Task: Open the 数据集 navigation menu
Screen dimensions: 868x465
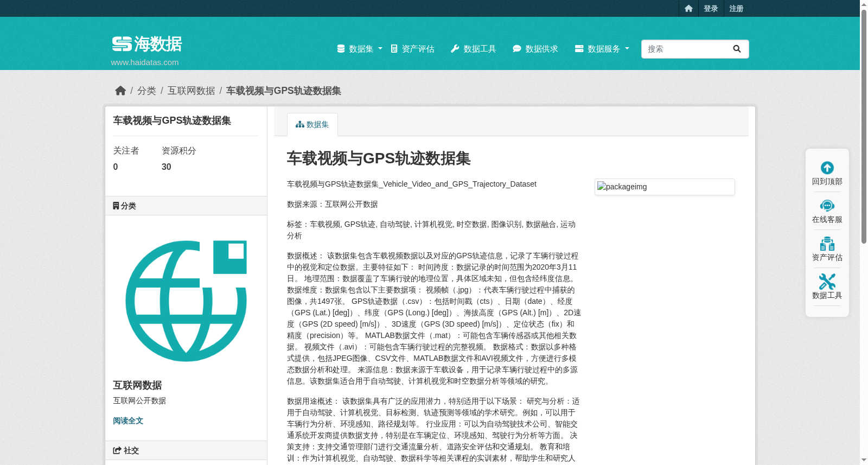Action: (360, 49)
